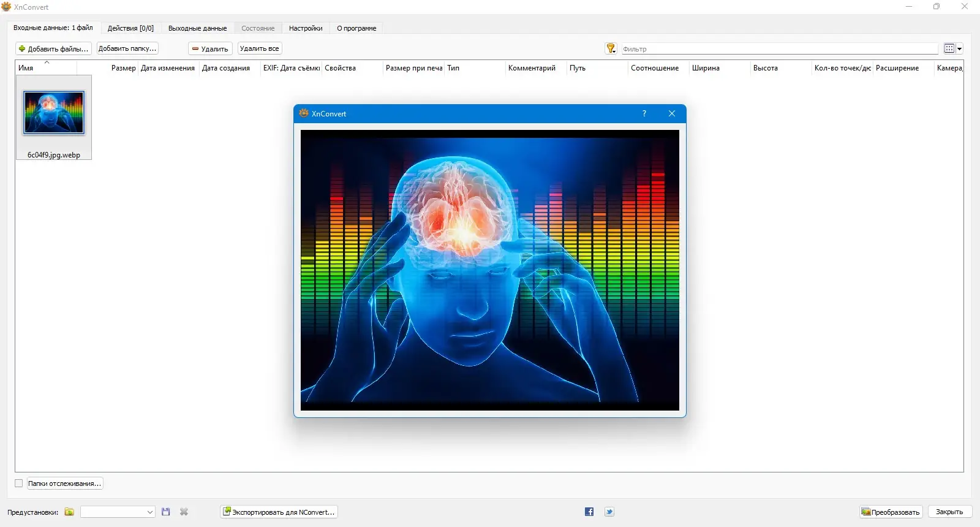Open the Twitter share icon

click(x=609, y=512)
